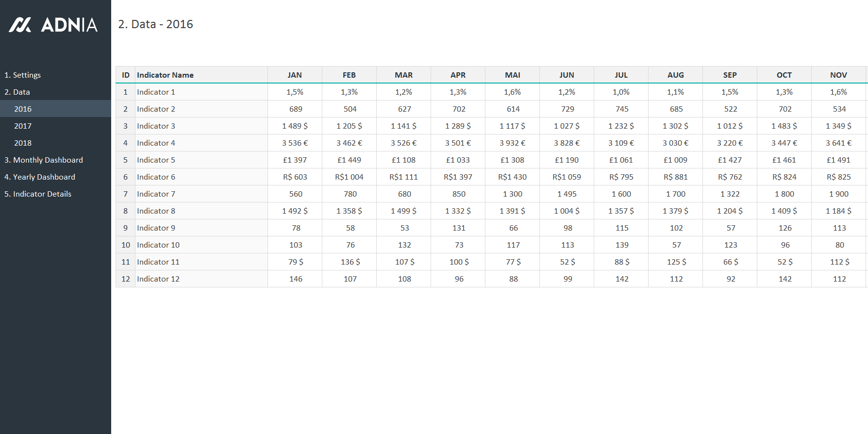This screenshot has width=868, height=434.
Task: Click the ADNIA logo icon
Action: [20, 25]
